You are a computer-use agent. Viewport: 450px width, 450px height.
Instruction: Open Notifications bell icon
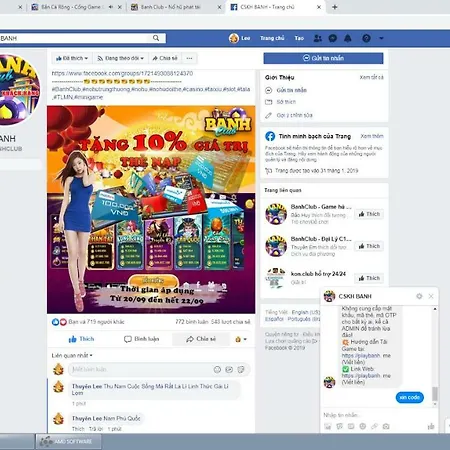click(348, 38)
